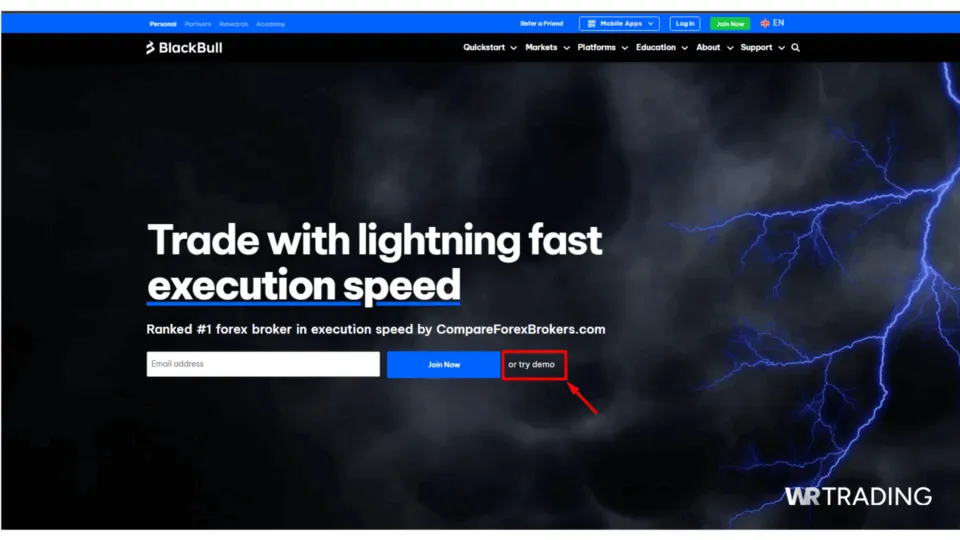Switch to the Research tab

point(233,24)
